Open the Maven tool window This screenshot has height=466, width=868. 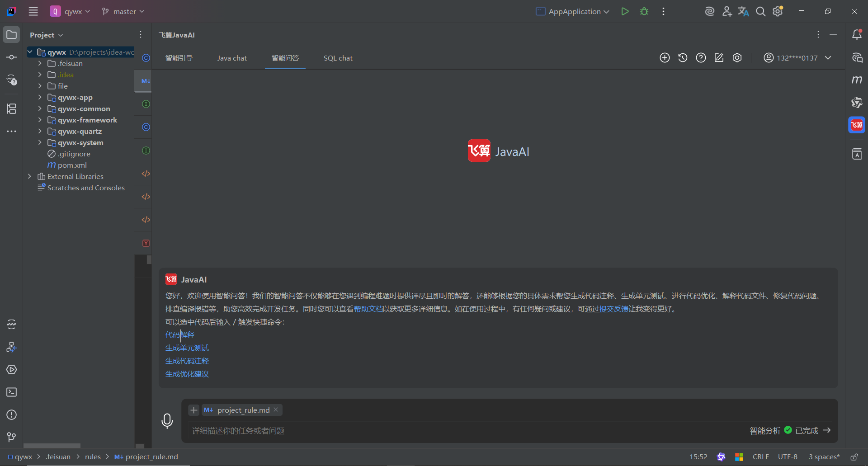coord(857,80)
